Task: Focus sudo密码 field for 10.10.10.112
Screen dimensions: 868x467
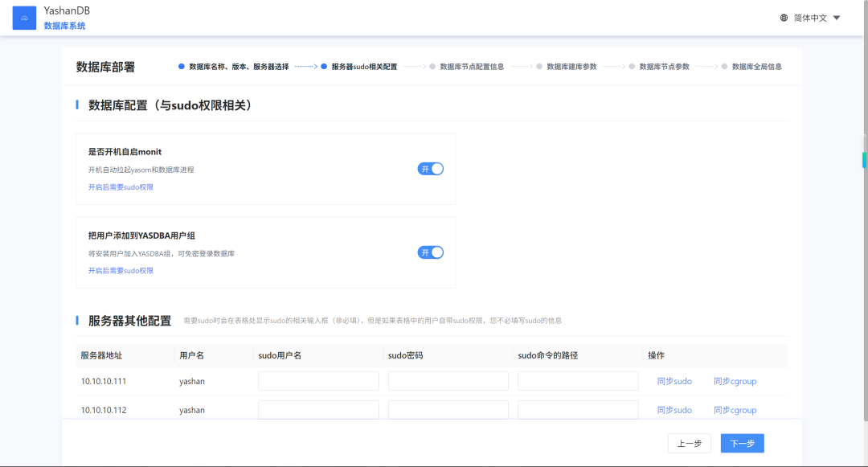Action: coord(448,409)
